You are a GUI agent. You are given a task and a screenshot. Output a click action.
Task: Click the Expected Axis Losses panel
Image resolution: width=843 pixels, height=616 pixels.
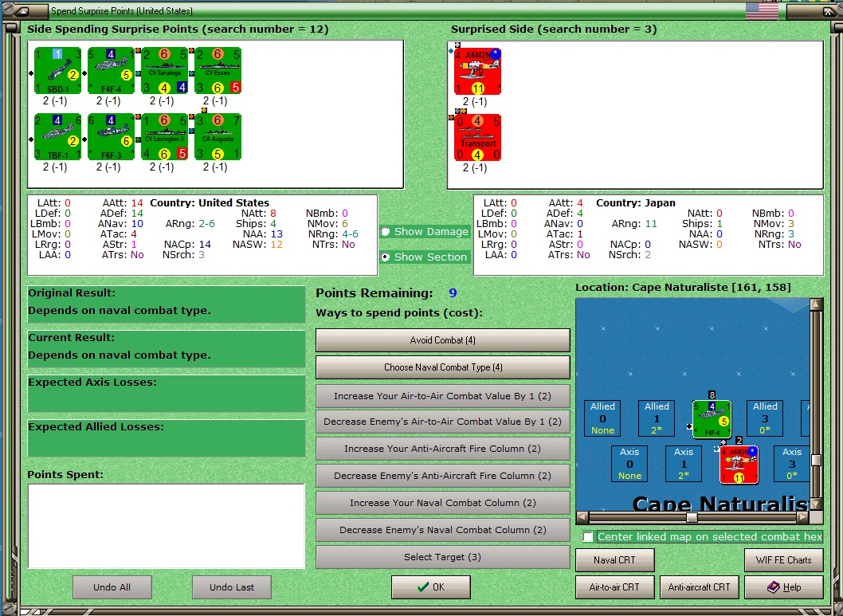[166, 394]
